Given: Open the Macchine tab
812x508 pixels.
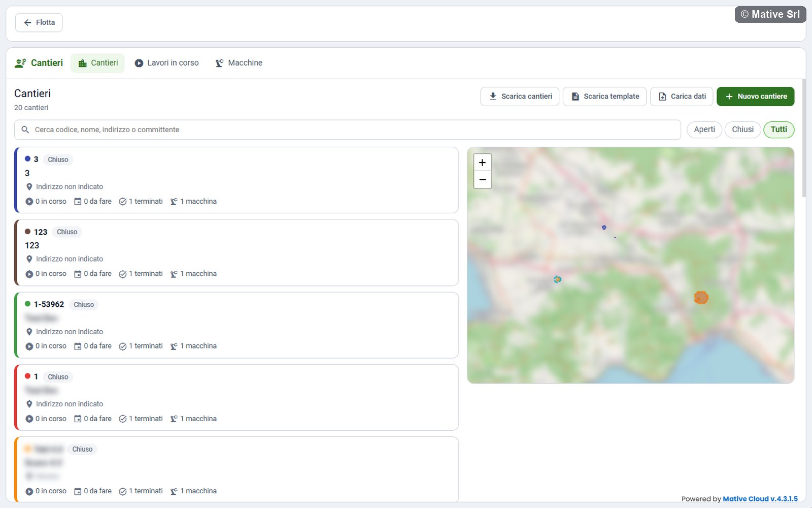Looking at the screenshot, I should click(239, 63).
